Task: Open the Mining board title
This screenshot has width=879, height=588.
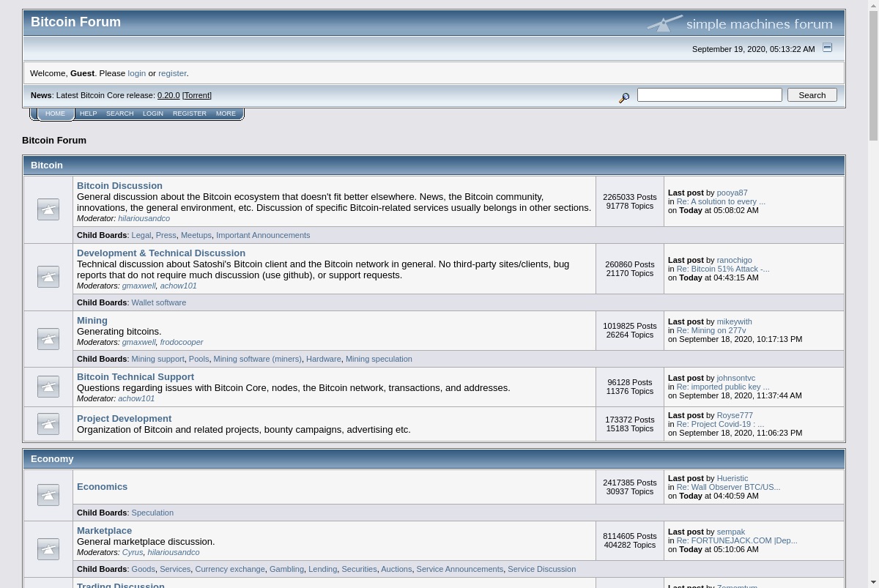Action: point(92,321)
